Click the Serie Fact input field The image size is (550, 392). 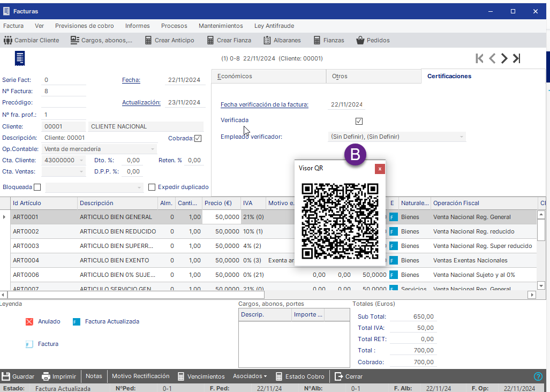tap(64, 80)
